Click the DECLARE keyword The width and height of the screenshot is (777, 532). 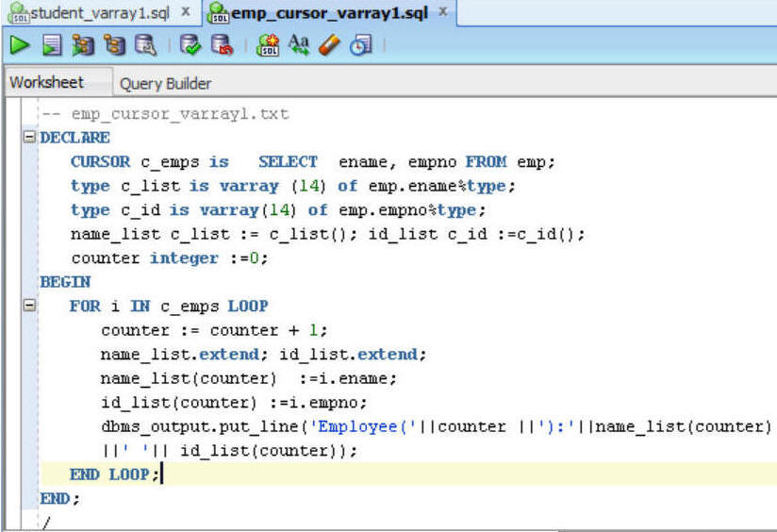74,138
